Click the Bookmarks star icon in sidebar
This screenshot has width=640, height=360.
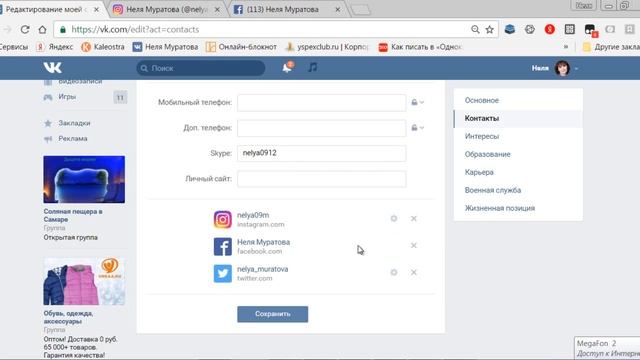[x=48, y=123]
